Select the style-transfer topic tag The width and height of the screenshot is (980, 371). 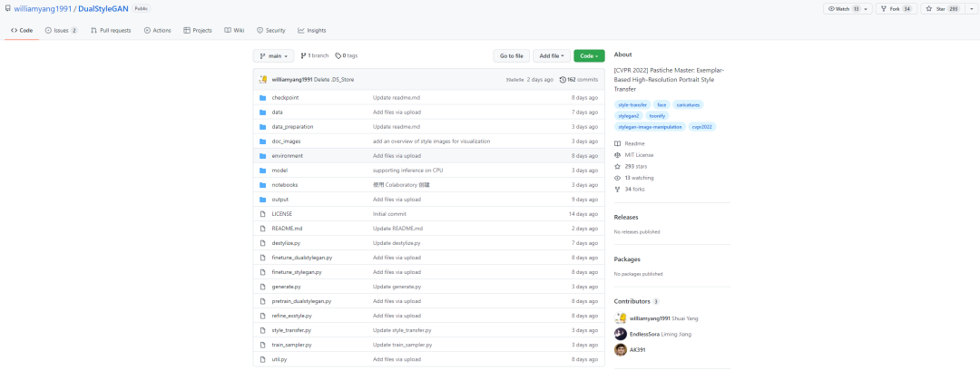coord(632,104)
